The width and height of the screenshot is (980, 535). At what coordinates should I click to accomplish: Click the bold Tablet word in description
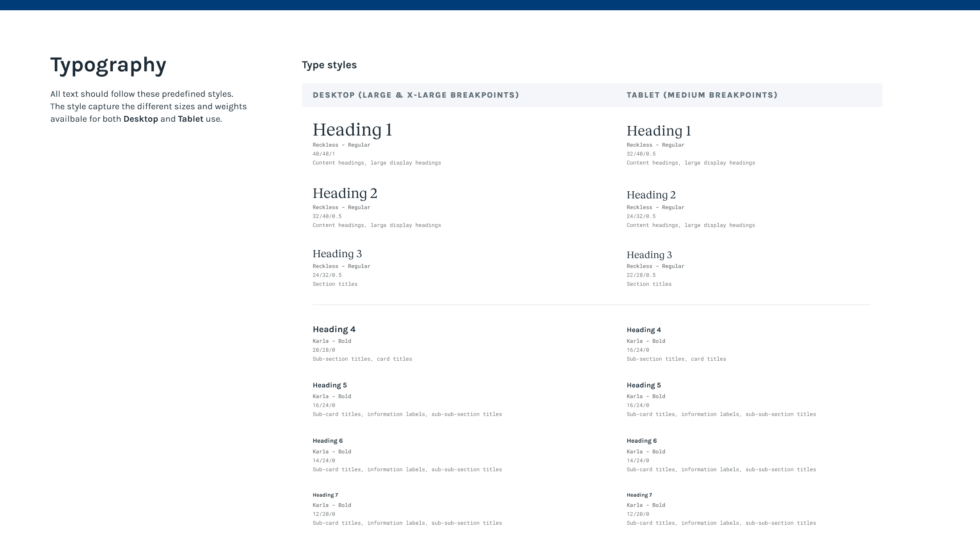click(x=191, y=119)
